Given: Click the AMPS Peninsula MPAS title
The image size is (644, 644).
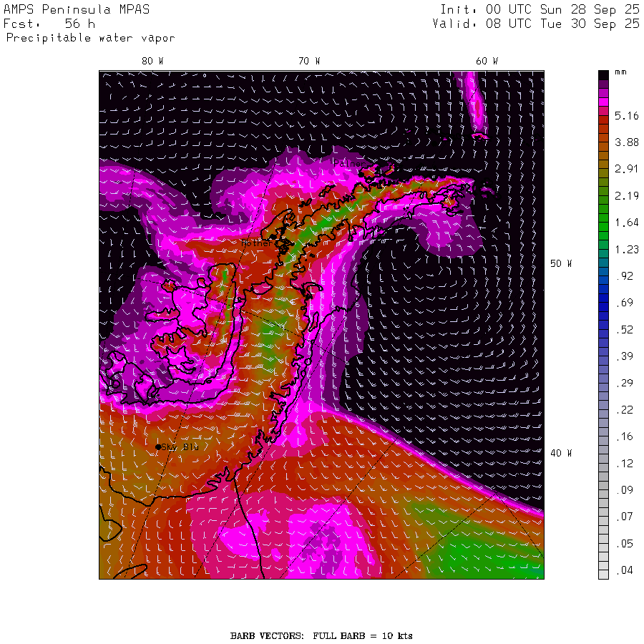Looking at the screenshot, I should pyautogui.click(x=77, y=10).
